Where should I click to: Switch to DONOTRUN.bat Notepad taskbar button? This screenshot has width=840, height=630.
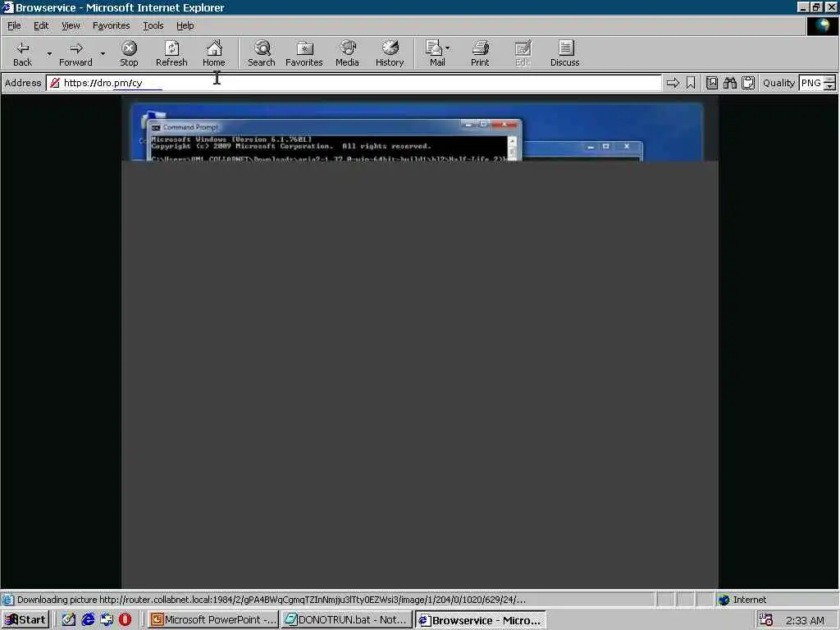(x=347, y=620)
